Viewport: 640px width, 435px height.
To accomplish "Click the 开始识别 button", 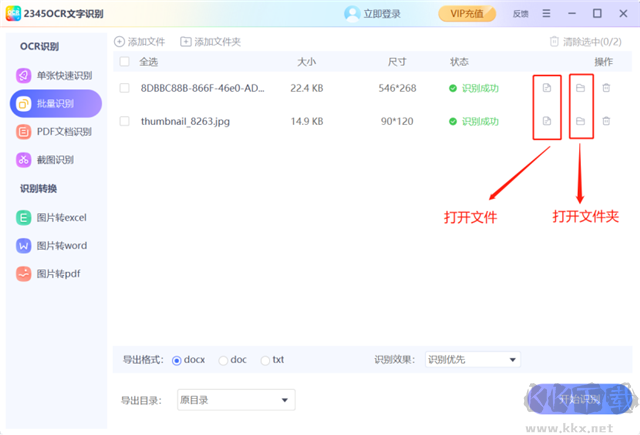I will (x=580, y=399).
